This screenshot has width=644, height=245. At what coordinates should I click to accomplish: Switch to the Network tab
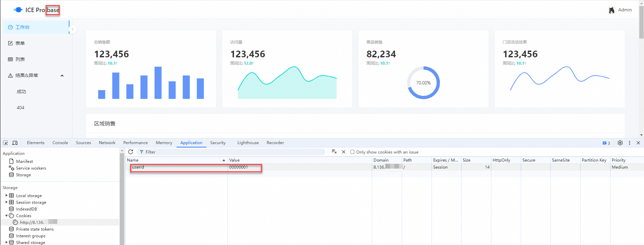pyautogui.click(x=107, y=143)
